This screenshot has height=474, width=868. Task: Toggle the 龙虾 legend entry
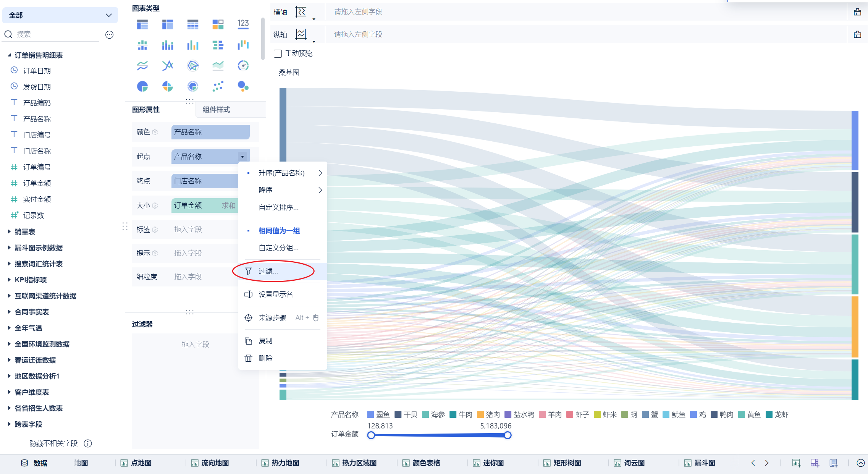[x=777, y=414]
